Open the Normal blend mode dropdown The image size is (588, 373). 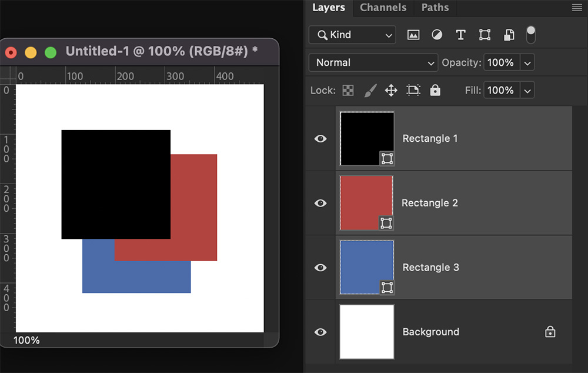[373, 63]
